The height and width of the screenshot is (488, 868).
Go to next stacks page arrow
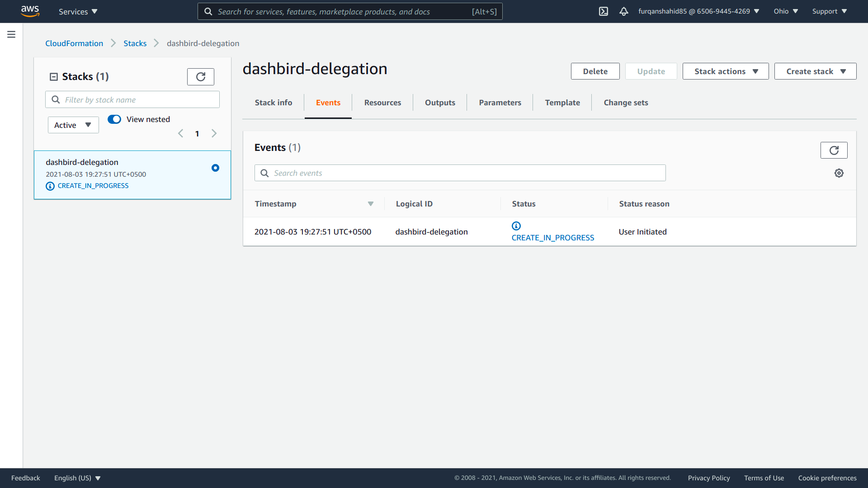[x=214, y=133]
